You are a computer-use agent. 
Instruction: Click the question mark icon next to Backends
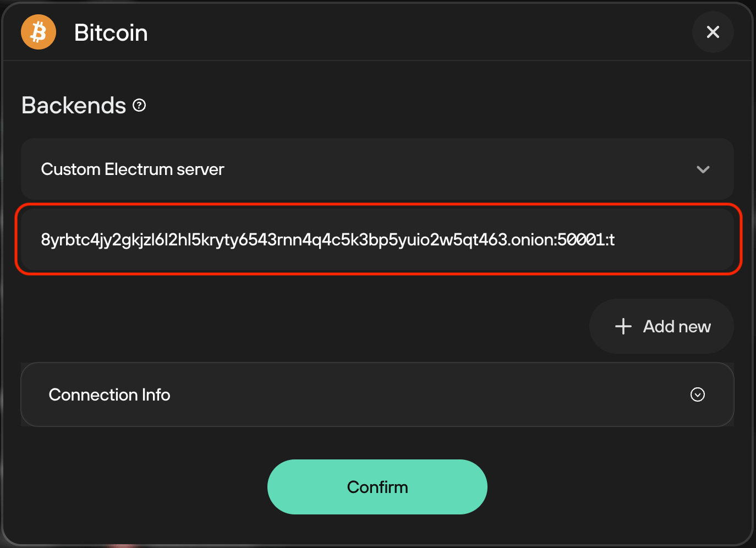[x=139, y=105]
